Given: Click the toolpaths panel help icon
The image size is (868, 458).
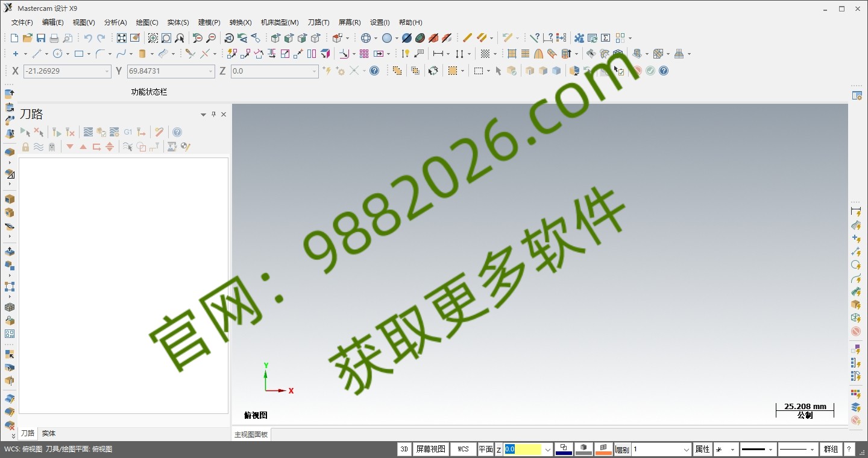Looking at the screenshot, I should click(x=177, y=132).
